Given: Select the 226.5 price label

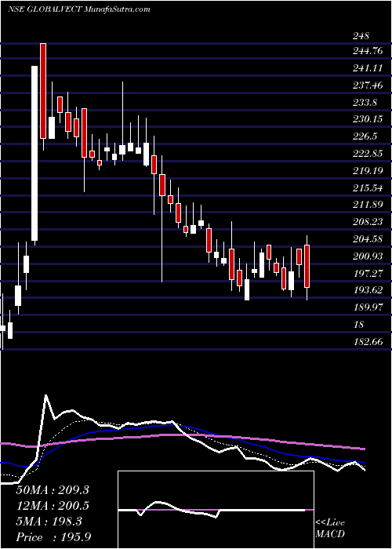Looking at the screenshot, I should [365, 136].
